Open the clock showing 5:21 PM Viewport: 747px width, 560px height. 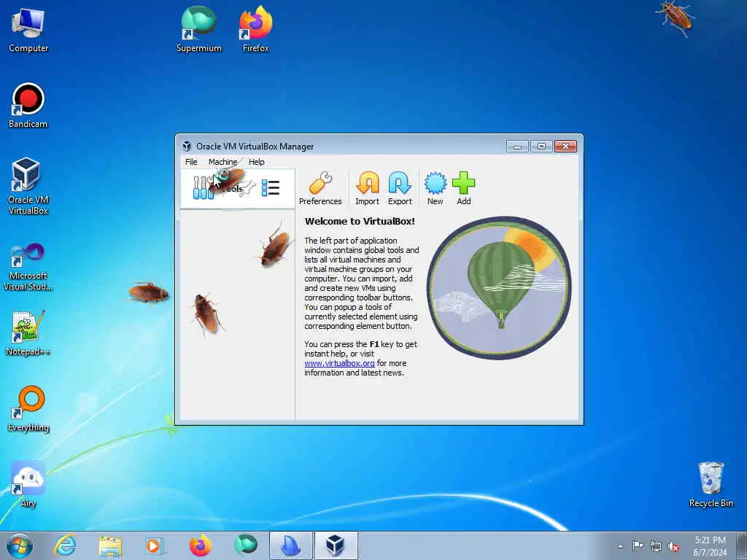[x=710, y=546]
